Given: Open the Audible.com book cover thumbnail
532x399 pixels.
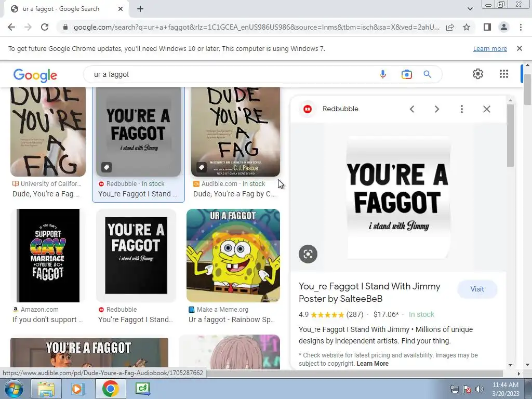Looking at the screenshot, I should tap(235, 131).
